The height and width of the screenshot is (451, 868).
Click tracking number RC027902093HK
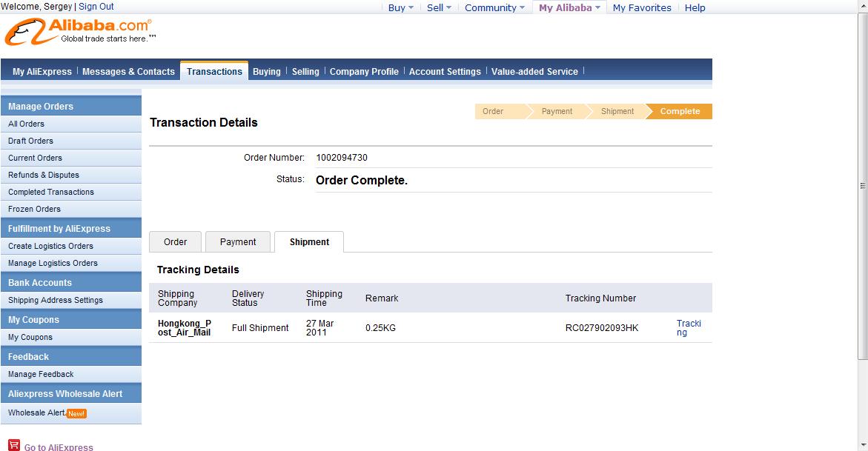tap(602, 328)
